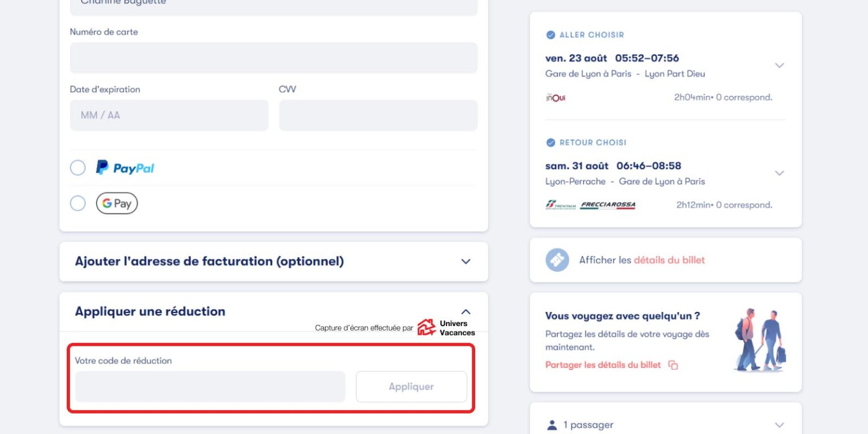The height and width of the screenshot is (434, 868).
Task: Expand the outbound trip details chevron
Action: click(x=779, y=66)
